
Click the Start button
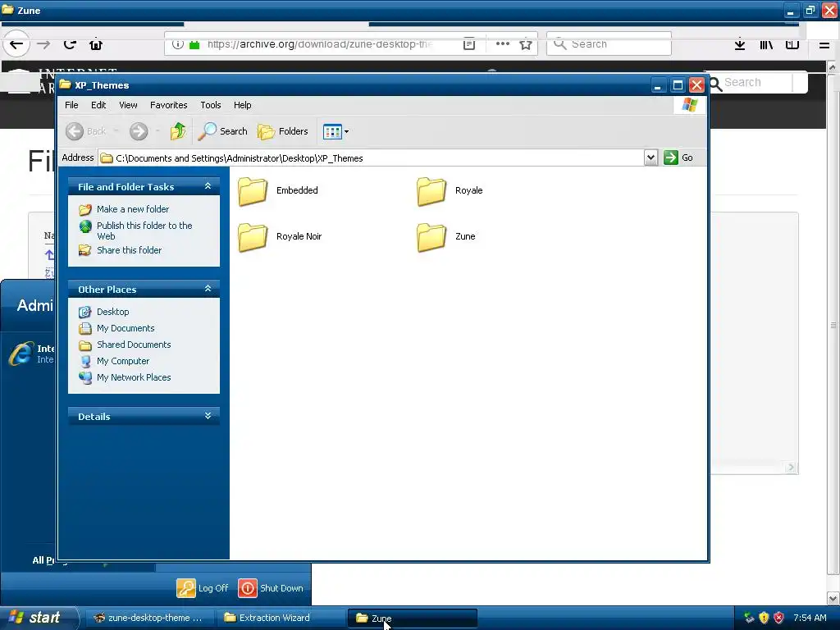[x=39, y=618]
